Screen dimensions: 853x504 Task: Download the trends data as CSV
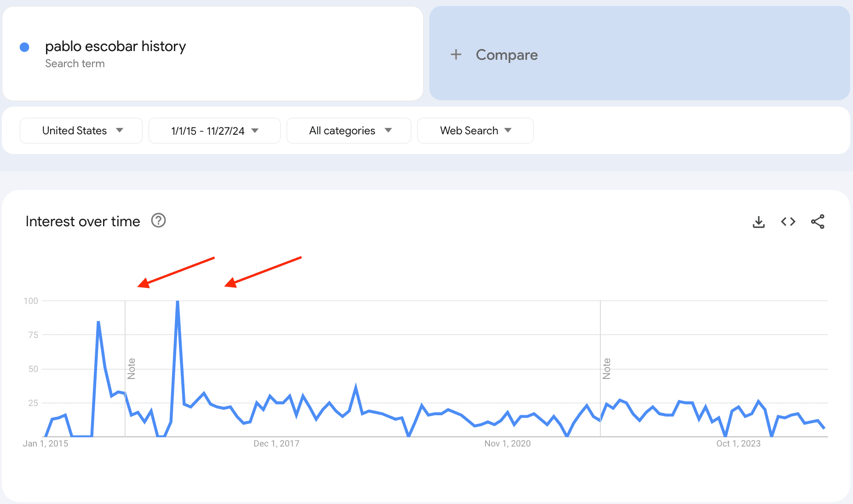point(758,222)
